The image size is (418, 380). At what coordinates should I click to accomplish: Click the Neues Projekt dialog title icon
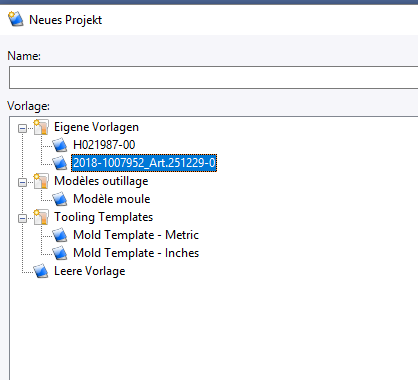click(15, 19)
